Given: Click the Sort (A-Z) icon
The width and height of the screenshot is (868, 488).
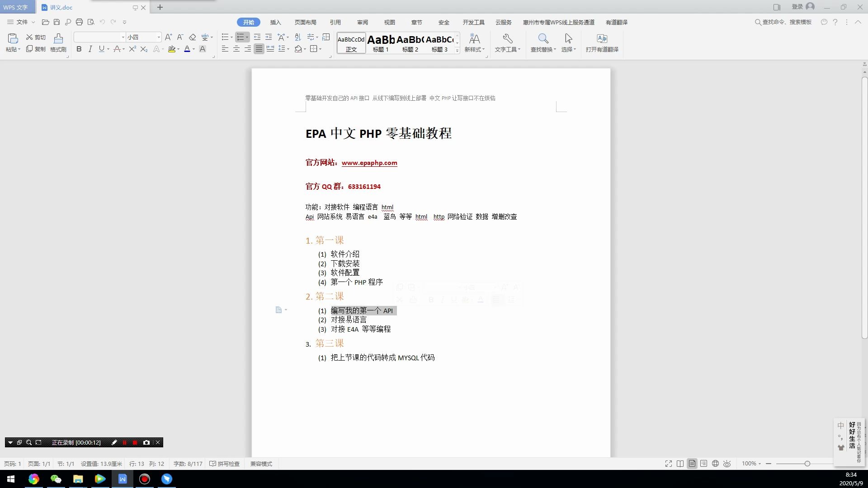Looking at the screenshot, I should pos(297,37).
